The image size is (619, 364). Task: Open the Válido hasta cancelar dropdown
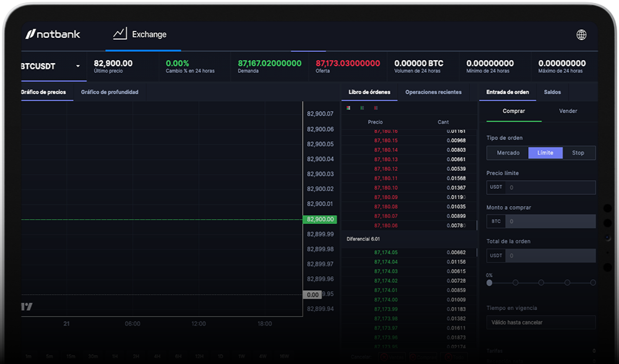click(x=541, y=322)
